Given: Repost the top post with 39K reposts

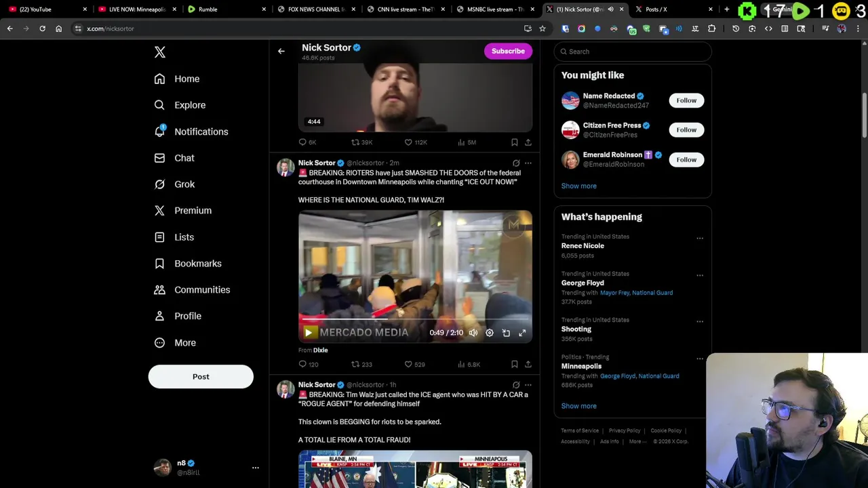Looking at the screenshot, I should click(361, 142).
